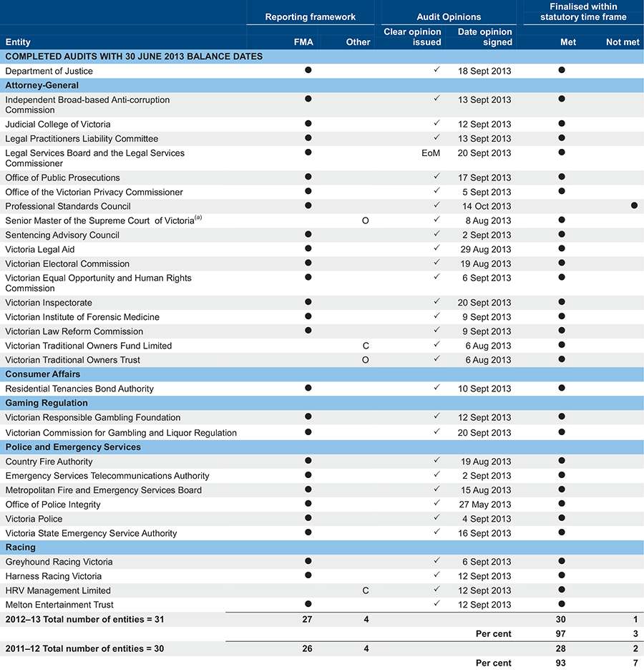The width and height of the screenshot is (644, 672).
Task: Click the 'Police and Emergency Services' section heading
Action: [73, 447]
